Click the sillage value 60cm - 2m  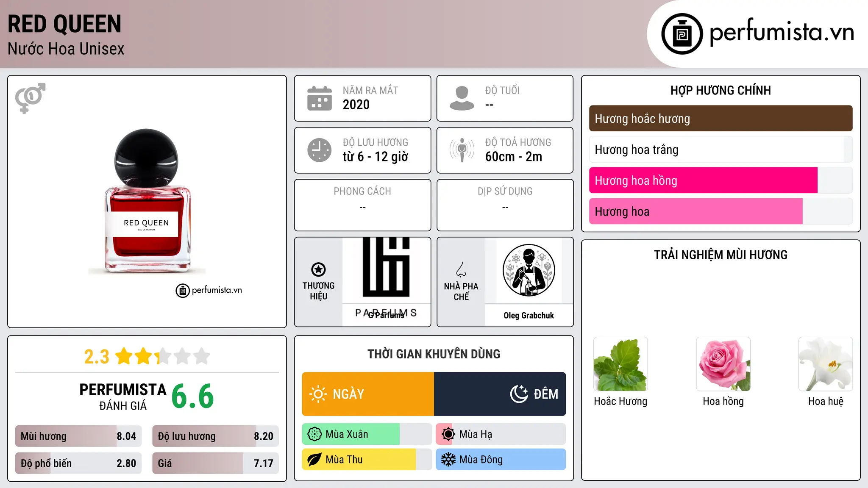click(x=514, y=157)
